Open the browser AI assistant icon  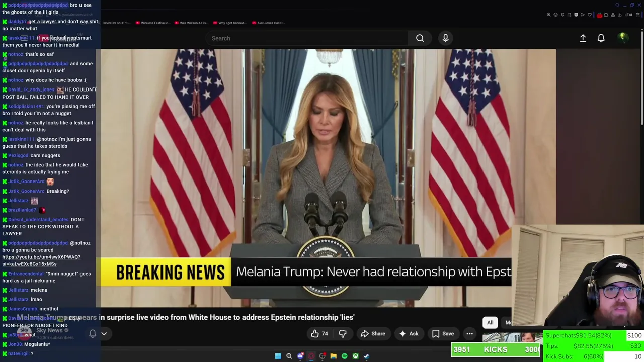click(628, 15)
